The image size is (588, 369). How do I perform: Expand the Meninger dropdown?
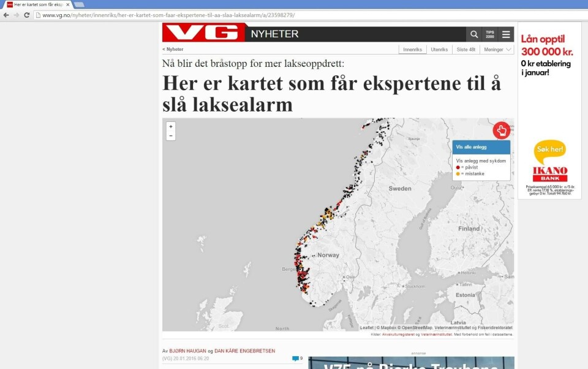497,50
